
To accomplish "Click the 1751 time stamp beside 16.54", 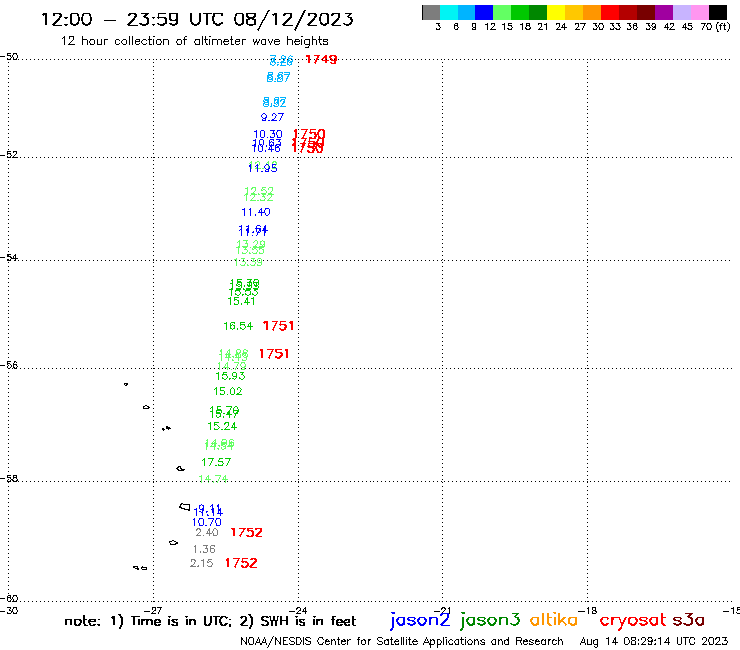I will click(x=278, y=326).
